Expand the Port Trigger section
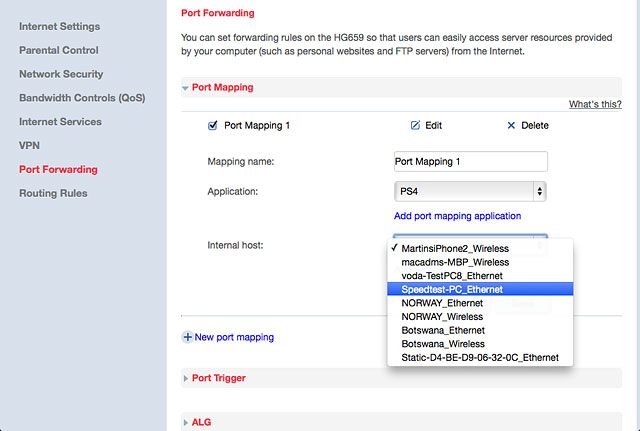 186,378
